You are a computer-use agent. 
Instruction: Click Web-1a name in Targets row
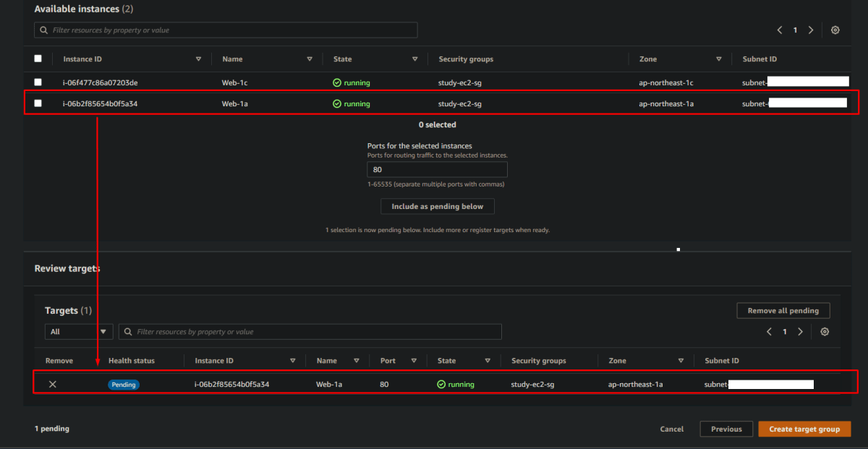click(x=328, y=384)
